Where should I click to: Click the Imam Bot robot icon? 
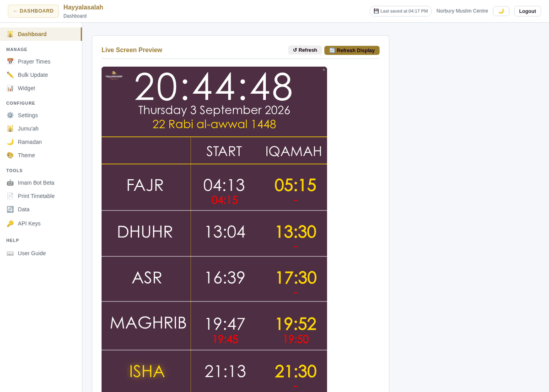[10, 183]
